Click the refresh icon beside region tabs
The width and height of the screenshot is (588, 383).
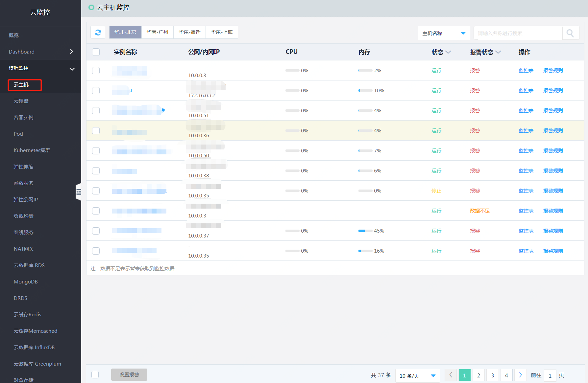98,32
